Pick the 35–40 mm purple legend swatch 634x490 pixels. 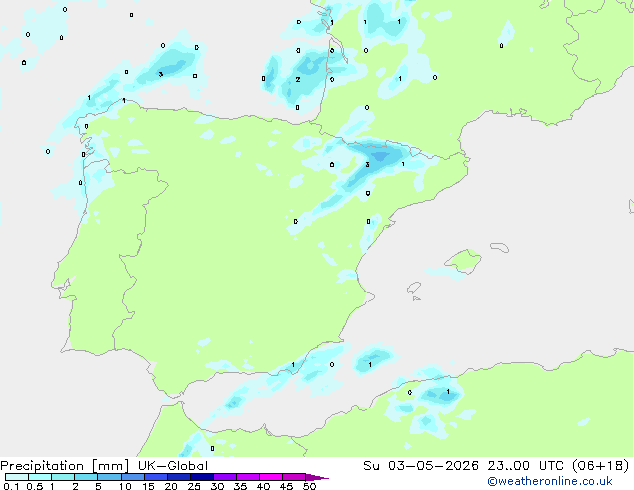[247, 477]
